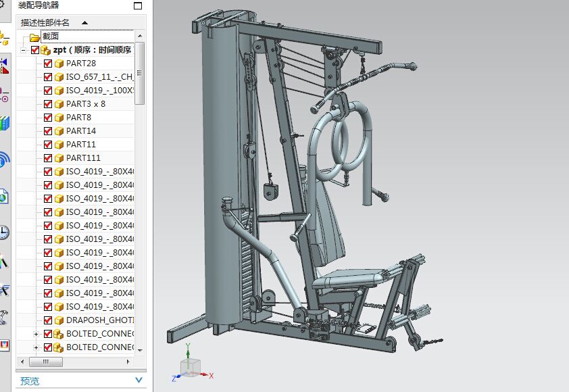Select the PART3 x 8 row text
The width and height of the screenshot is (569, 392).
[x=86, y=104]
